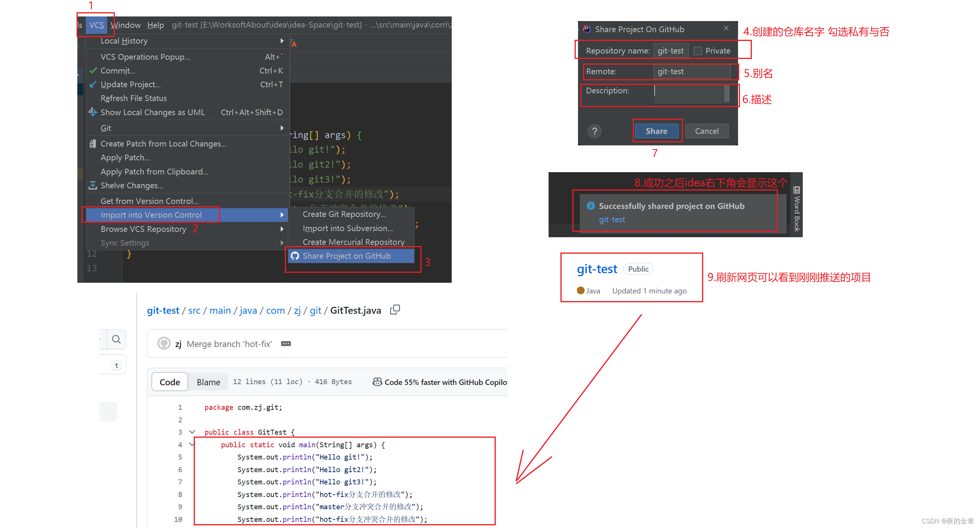980x528 pixels.
Task: Click the Share button
Action: coord(657,131)
